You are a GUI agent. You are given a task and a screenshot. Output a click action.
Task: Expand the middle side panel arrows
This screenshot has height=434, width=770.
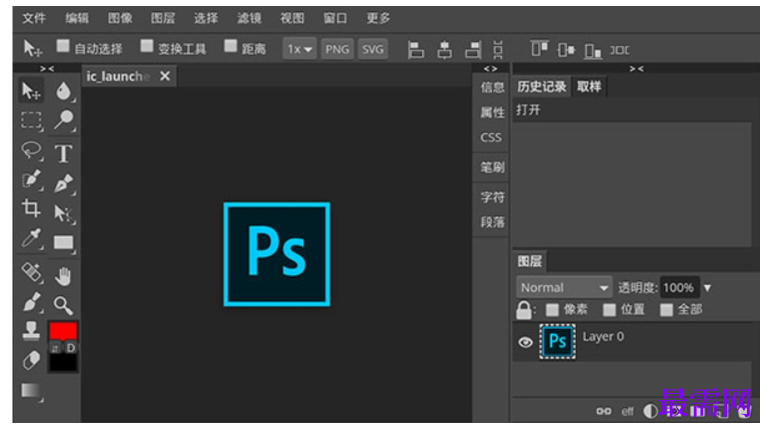491,69
